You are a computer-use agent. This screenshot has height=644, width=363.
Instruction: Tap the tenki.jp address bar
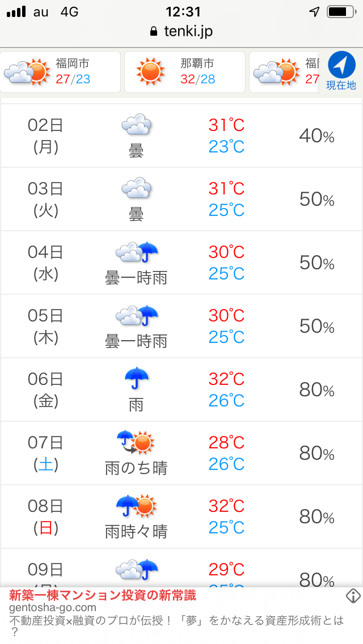[181, 31]
